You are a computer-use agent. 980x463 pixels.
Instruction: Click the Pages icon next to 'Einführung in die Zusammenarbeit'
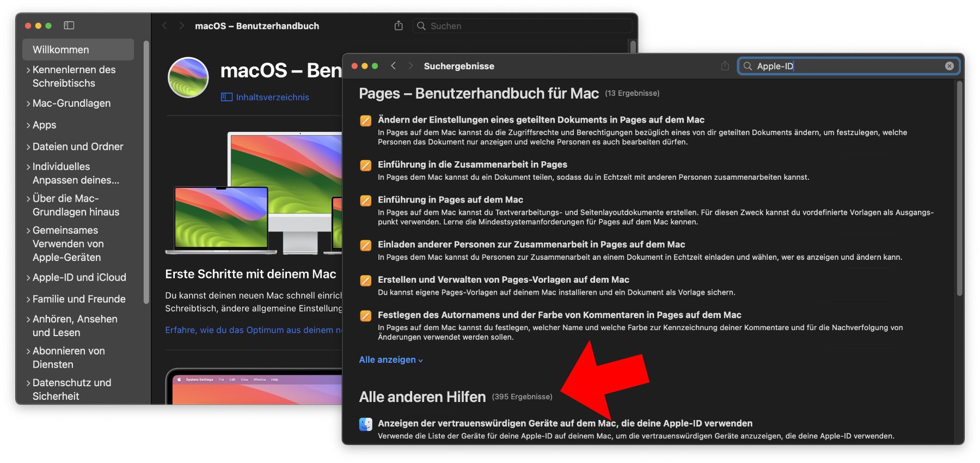click(366, 165)
